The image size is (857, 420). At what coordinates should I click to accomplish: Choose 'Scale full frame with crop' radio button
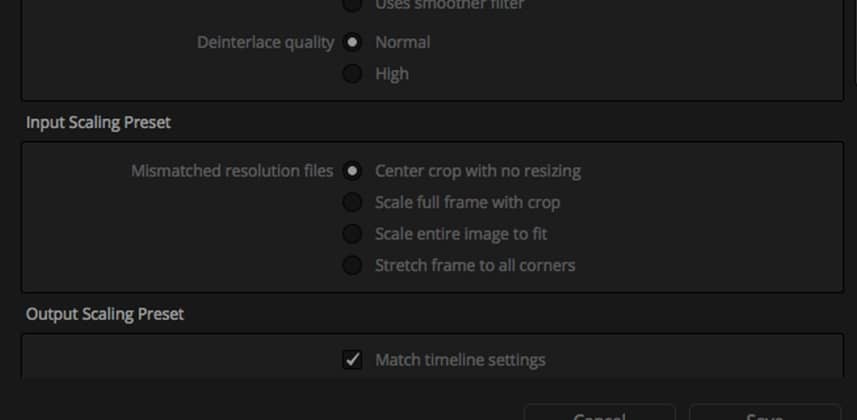coord(352,202)
